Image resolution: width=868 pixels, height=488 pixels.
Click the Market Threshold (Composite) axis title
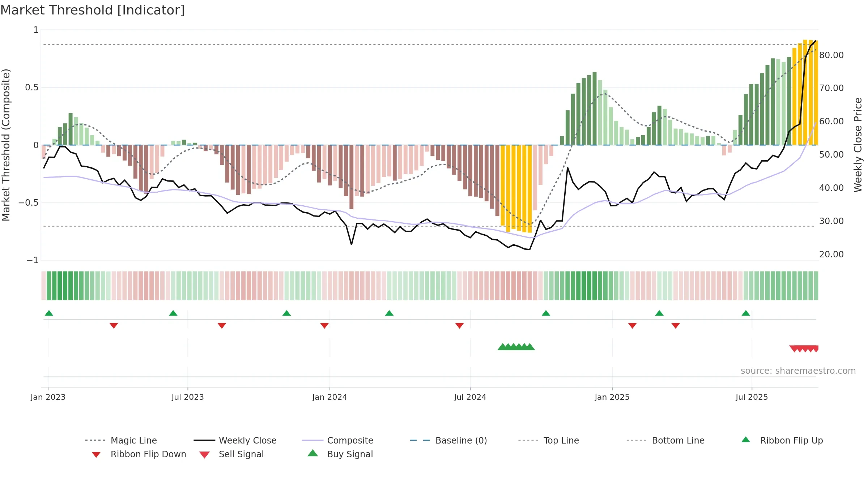tap(6, 145)
